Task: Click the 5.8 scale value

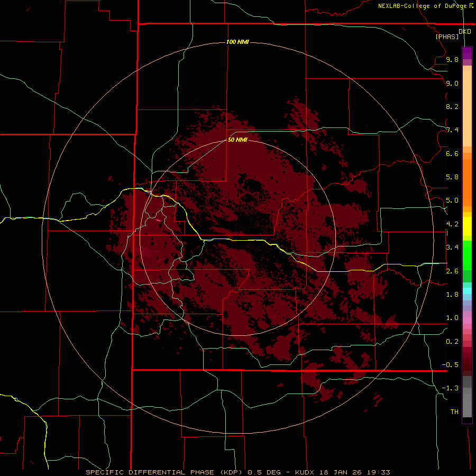Action: point(452,177)
